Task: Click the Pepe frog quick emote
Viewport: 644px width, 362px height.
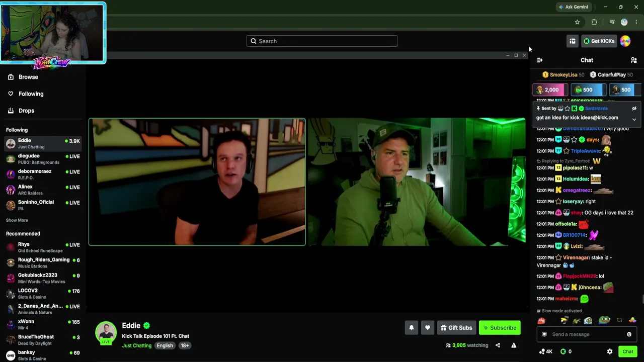Action: pos(604,320)
